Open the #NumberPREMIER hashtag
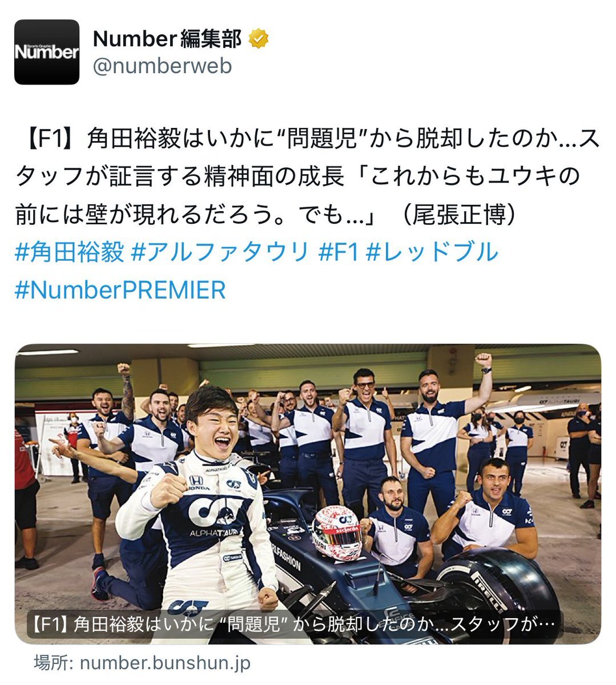The width and height of the screenshot is (616, 685). pos(120,290)
